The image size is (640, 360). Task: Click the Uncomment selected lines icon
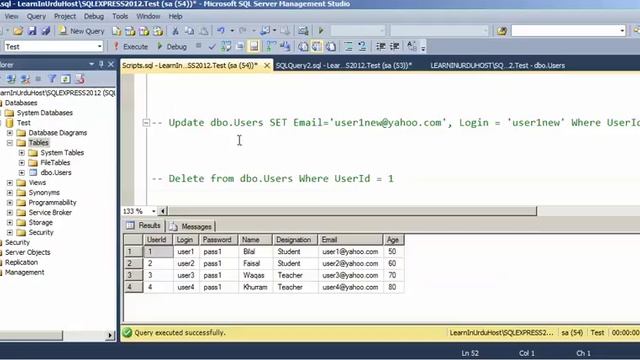coord(362,47)
